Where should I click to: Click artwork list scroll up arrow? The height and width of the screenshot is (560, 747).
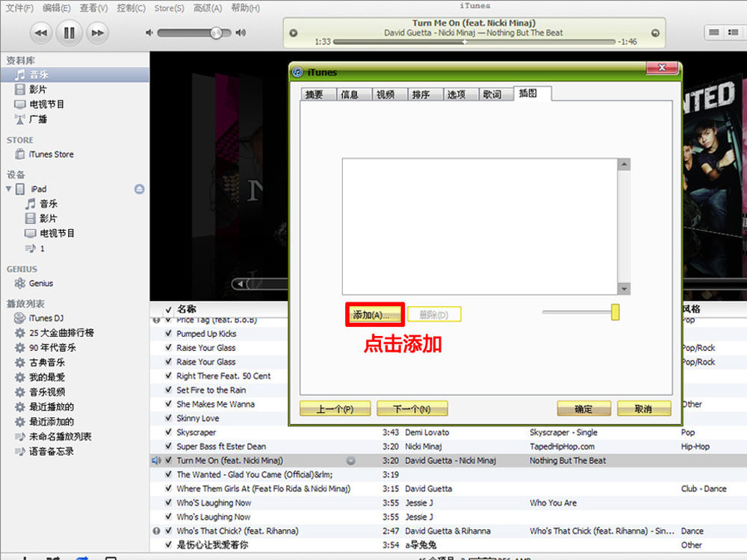(x=624, y=164)
